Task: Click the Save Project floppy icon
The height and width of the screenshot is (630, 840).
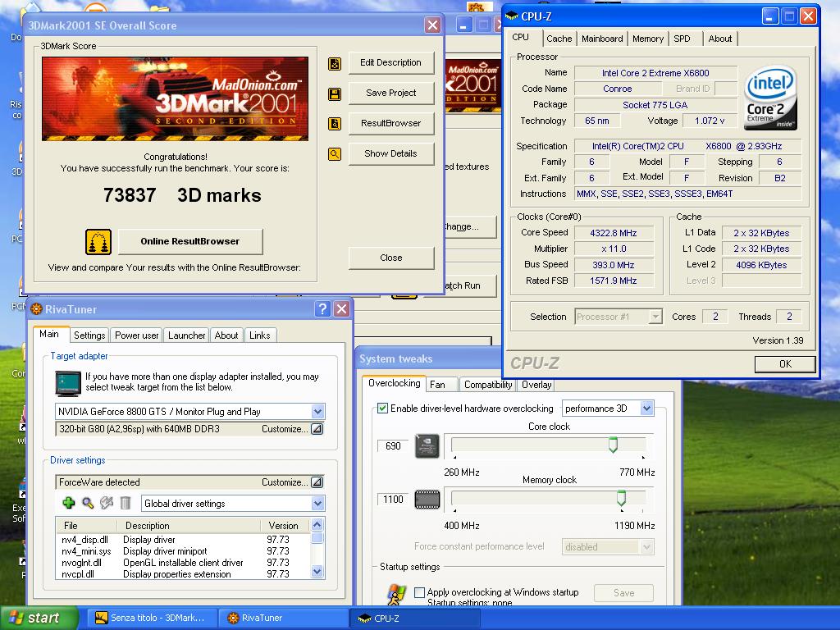Action: (335, 94)
